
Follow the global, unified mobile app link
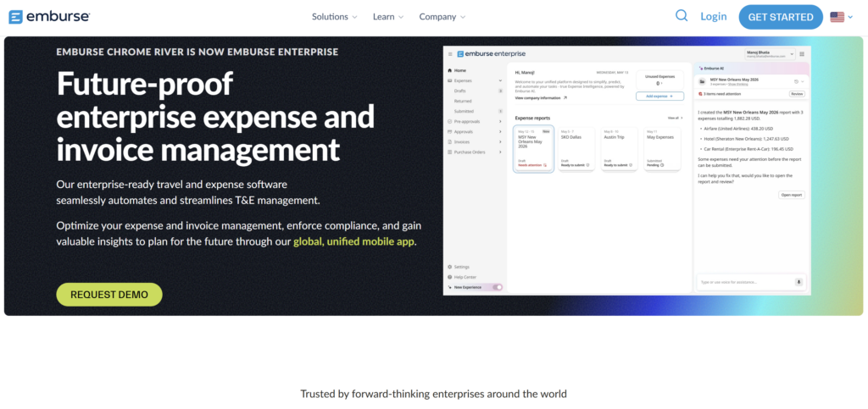(x=353, y=241)
